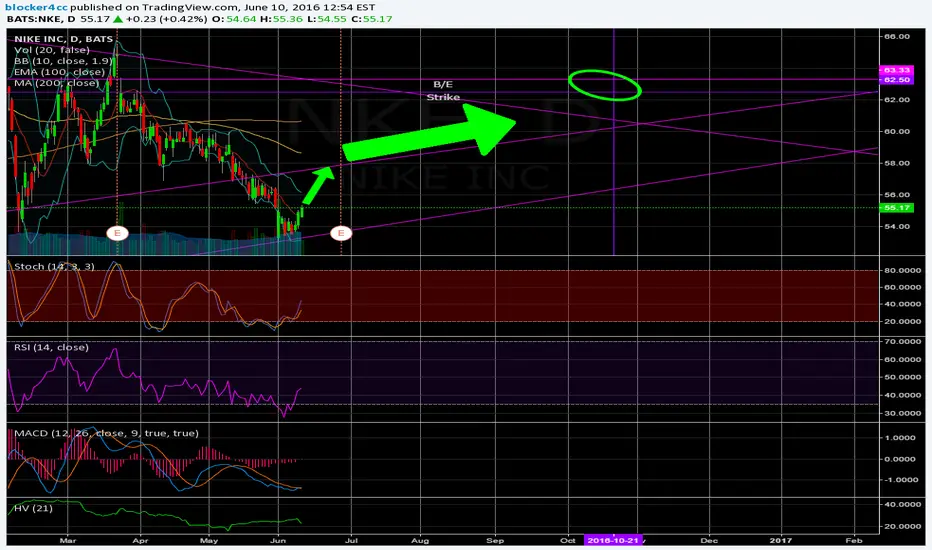Open the late-March earnings E marker
932x550 pixels.
(x=117, y=232)
